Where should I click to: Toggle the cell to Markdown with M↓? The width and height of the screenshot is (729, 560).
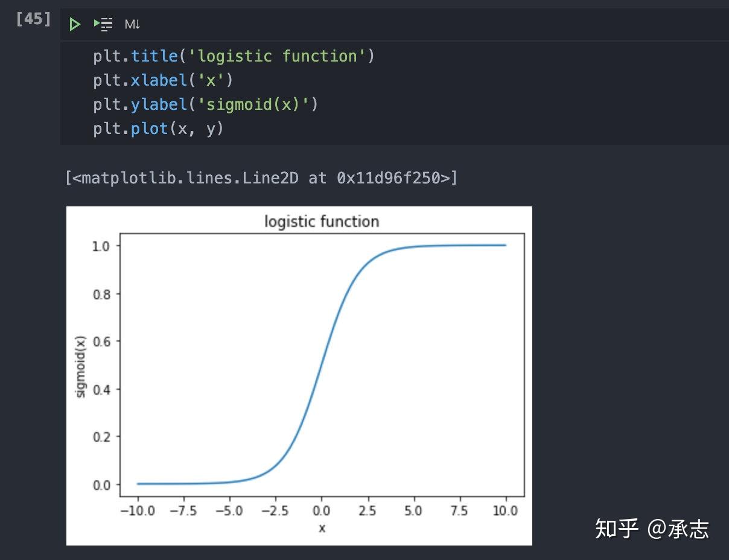coord(132,25)
